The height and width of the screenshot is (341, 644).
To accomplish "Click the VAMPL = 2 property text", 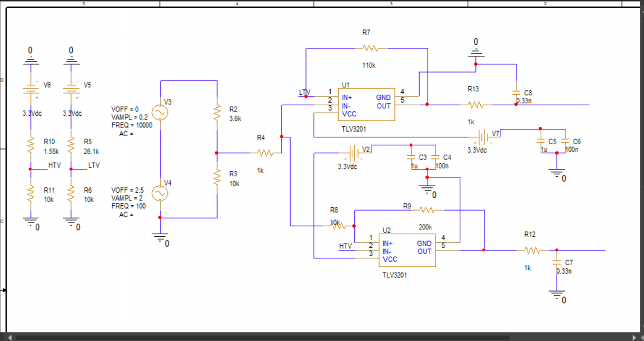I will click(x=128, y=198).
